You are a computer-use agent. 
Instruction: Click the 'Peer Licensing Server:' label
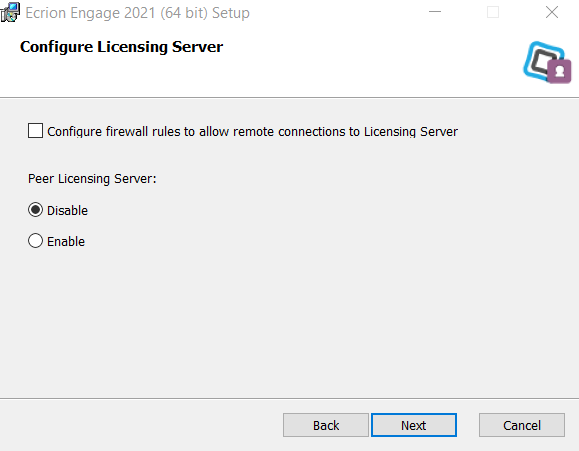pos(92,179)
